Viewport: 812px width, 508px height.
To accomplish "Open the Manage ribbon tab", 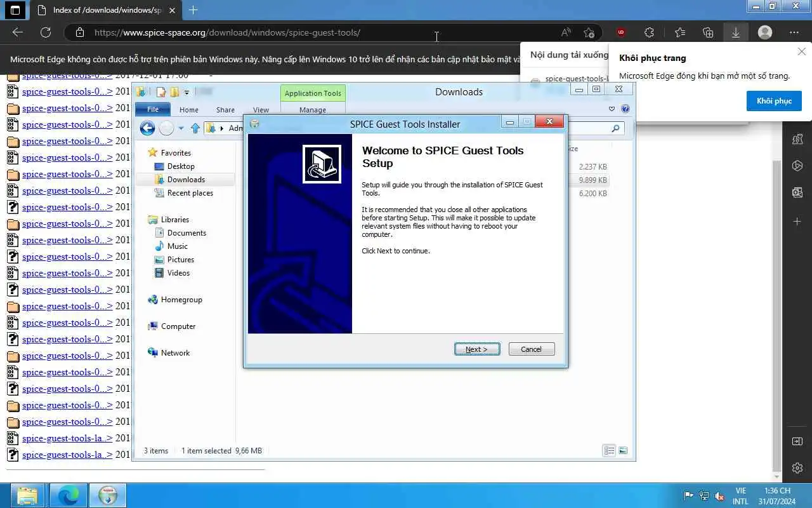I will [313, 110].
